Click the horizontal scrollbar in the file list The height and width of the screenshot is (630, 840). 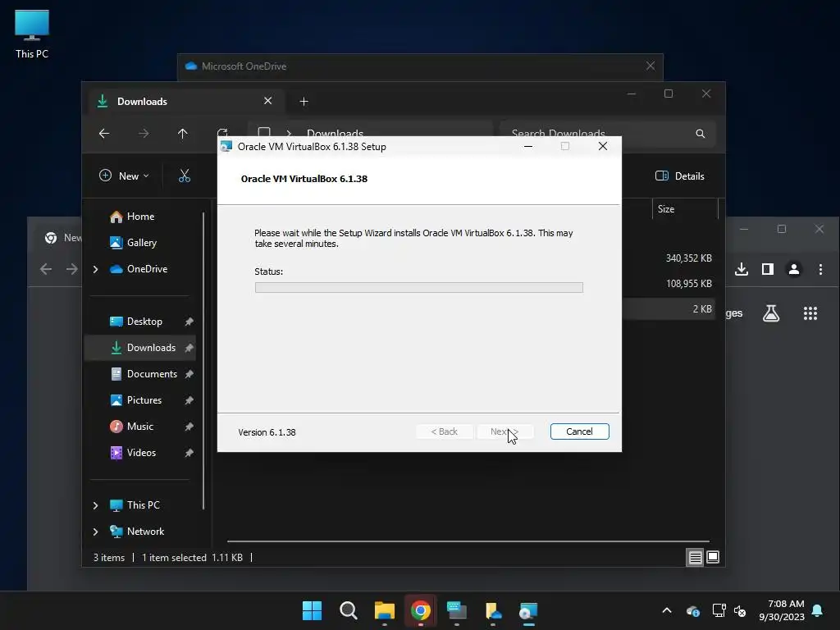(468, 541)
